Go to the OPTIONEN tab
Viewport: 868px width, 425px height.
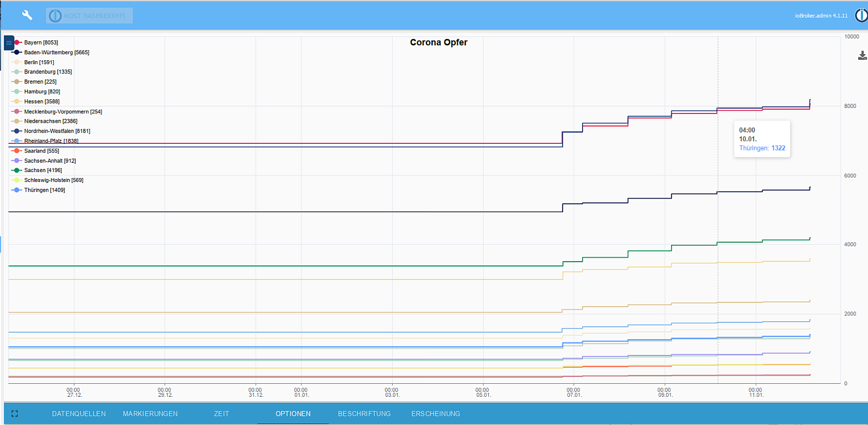point(293,414)
